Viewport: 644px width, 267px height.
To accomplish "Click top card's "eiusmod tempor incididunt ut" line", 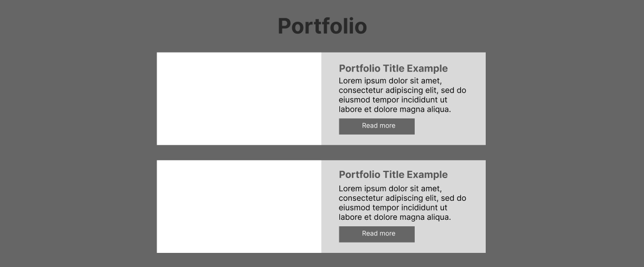I will coord(393,100).
